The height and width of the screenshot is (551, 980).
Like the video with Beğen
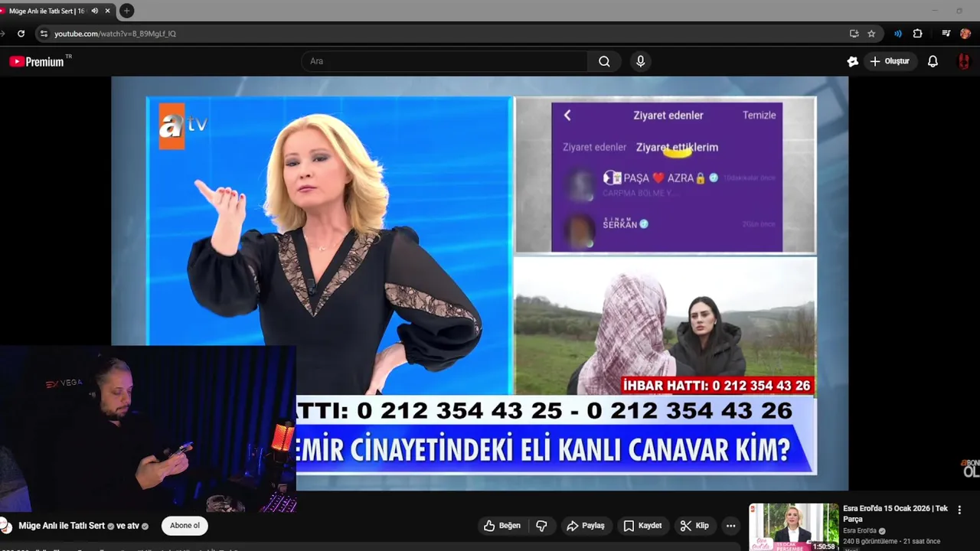click(502, 526)
